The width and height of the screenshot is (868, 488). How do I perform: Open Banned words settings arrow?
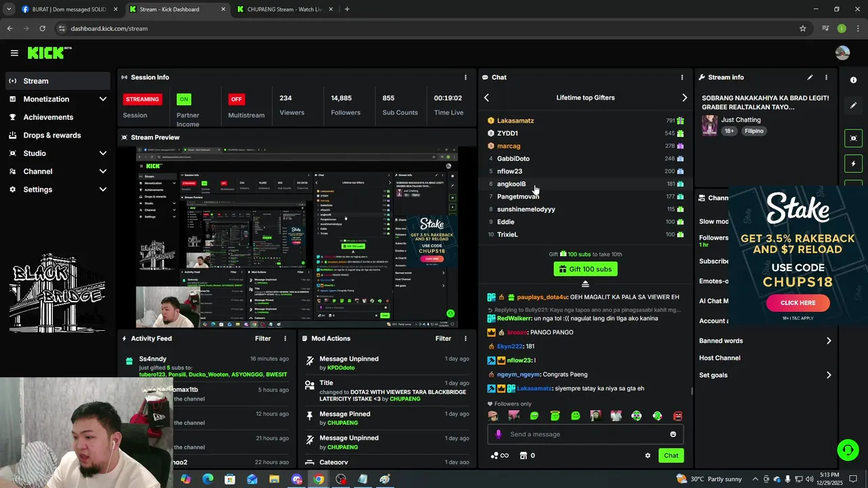[x=829, y=341]
